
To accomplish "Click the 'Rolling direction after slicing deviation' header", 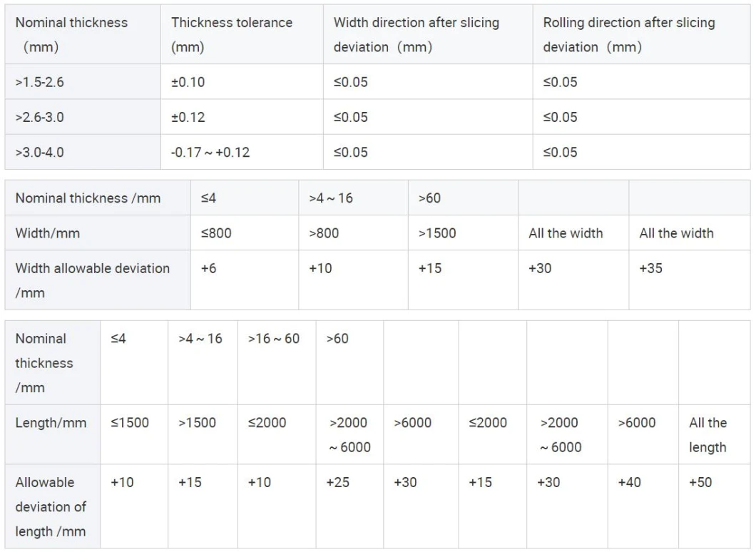I will click(628, 34).
